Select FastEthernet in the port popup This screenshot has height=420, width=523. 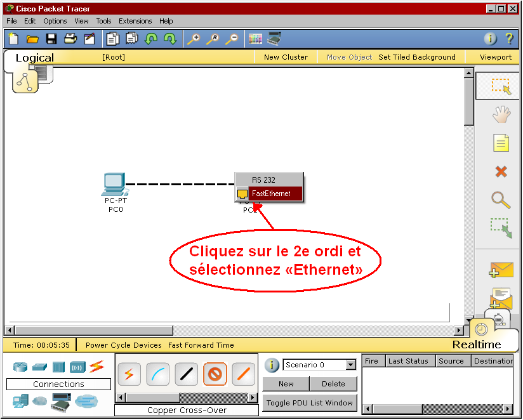tap(269, 194)
